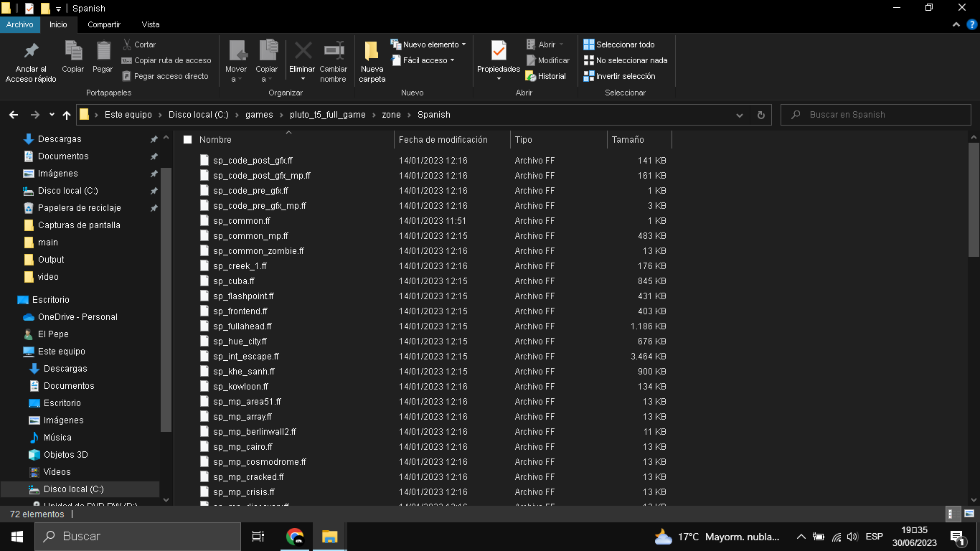Open Task View on the taskbar
Image resolution: width=980 pixels, height=551 pixels.
(258, 536)
